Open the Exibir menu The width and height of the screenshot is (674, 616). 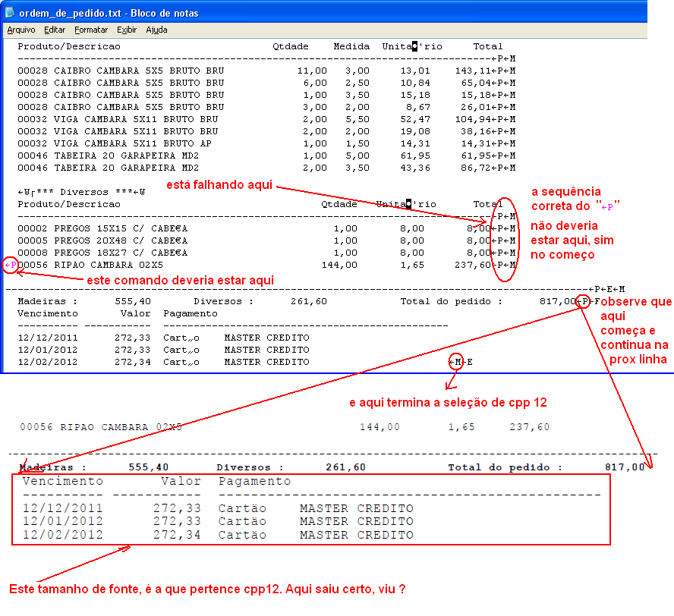[127, 30]
